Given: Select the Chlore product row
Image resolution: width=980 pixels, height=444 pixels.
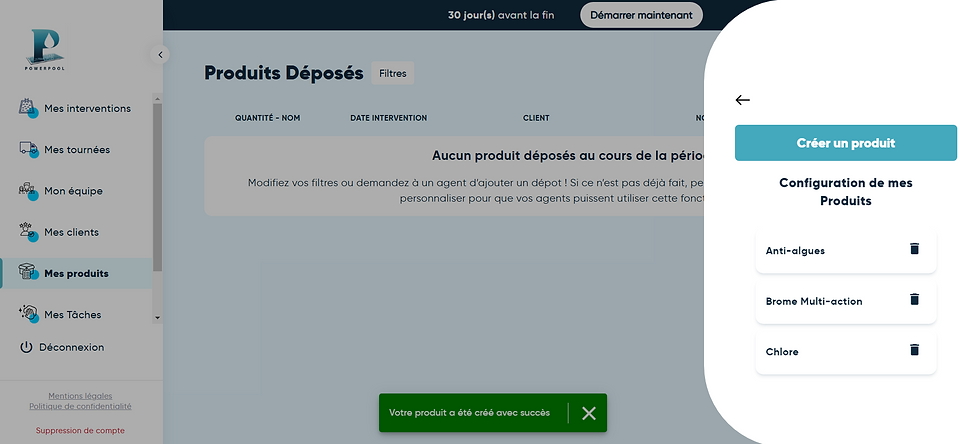Looking at the screenshot, I should 846,352.
